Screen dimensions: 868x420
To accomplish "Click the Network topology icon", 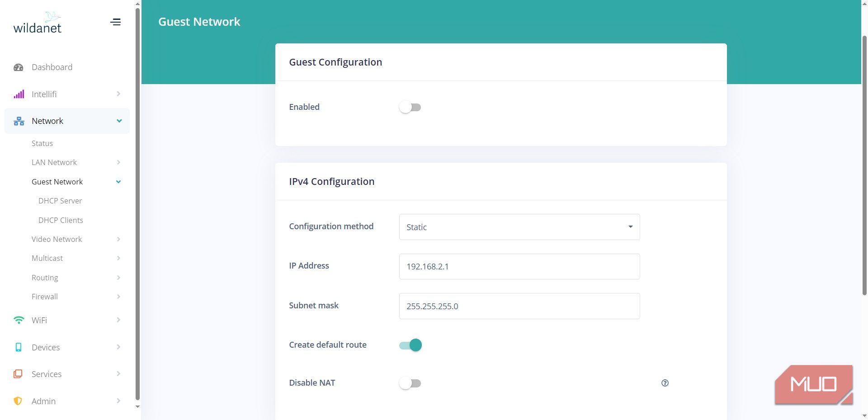I will 19,121.
